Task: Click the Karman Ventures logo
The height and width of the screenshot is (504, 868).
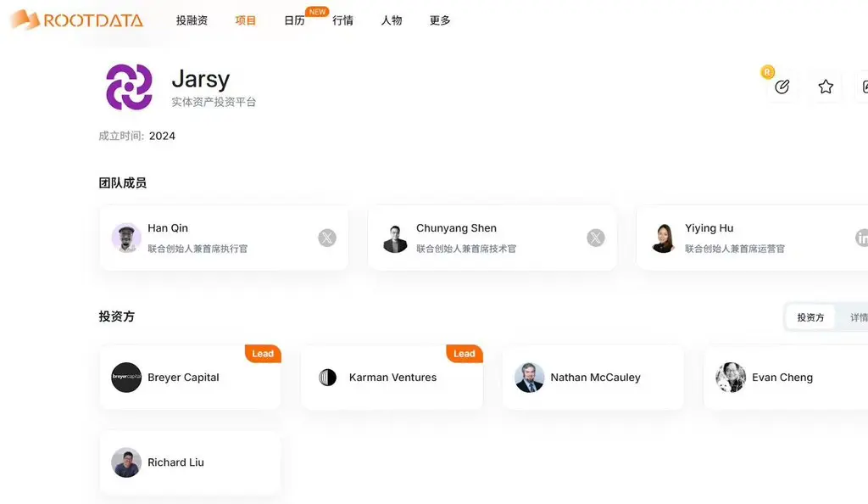Action: tap(328, 378)
